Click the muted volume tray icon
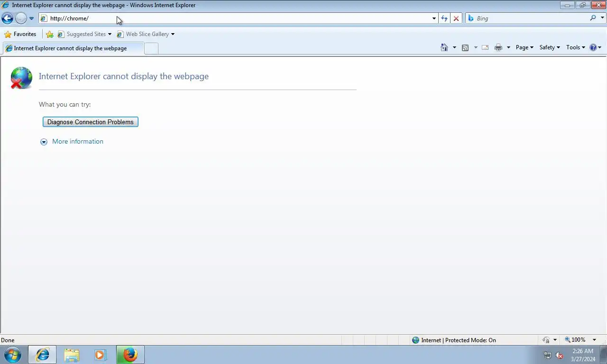The height and width of the screenshot is (364, 607). coord(559,355)
